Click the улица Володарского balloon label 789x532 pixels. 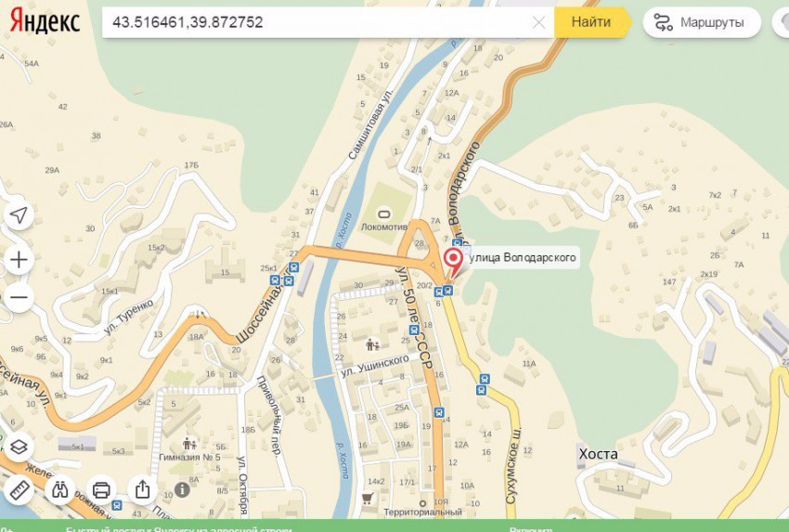pos(523,258)
